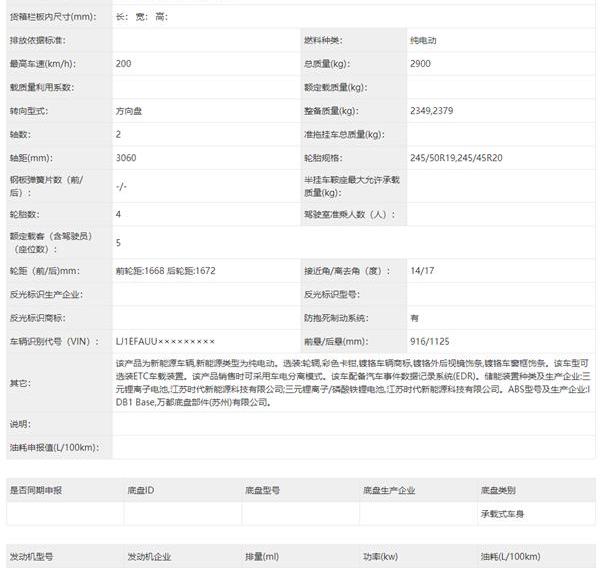Screen dimensions: 600x568
Task: Select the 轴距(mm) label
Action: tap(31, 158)
